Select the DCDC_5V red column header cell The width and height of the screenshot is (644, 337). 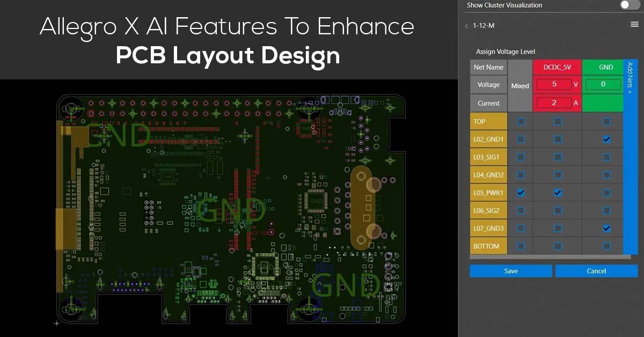coord(557,67)
